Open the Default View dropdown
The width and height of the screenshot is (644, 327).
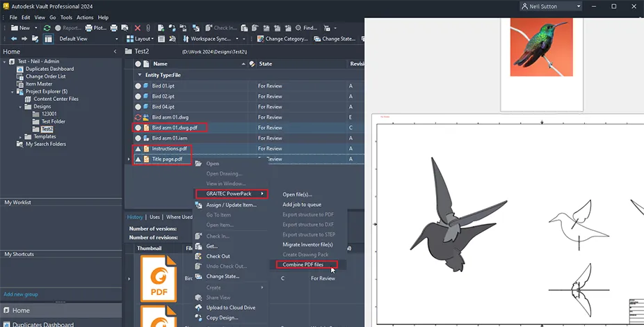tap(116, 39)
